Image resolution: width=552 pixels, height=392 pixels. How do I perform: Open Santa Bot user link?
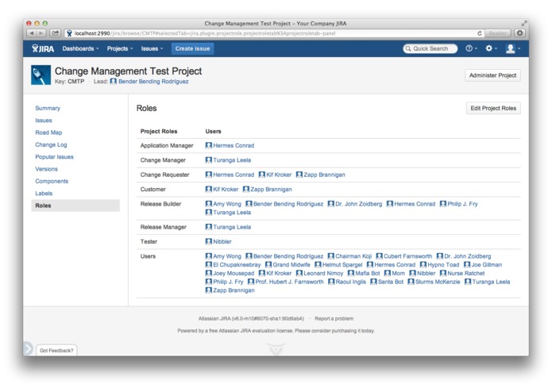coord(391,282)
